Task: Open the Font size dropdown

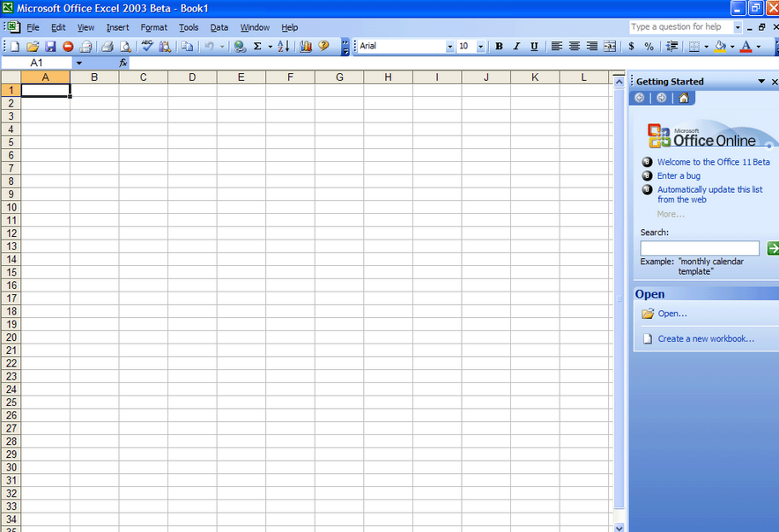Action: pyautogui.click(x=480, y=46)
